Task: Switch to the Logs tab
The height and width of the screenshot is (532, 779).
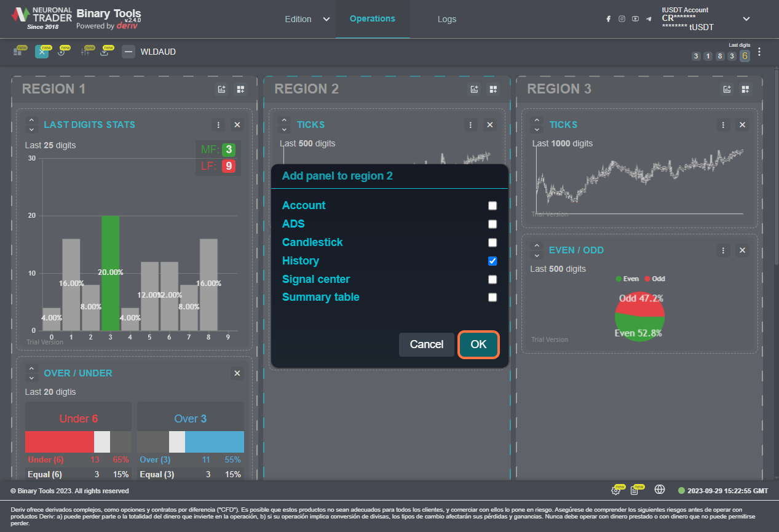Action: (447, 19)
